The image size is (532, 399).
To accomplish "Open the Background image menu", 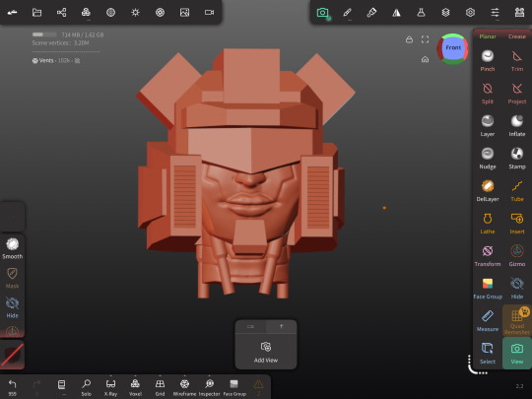I will [184, 13].
